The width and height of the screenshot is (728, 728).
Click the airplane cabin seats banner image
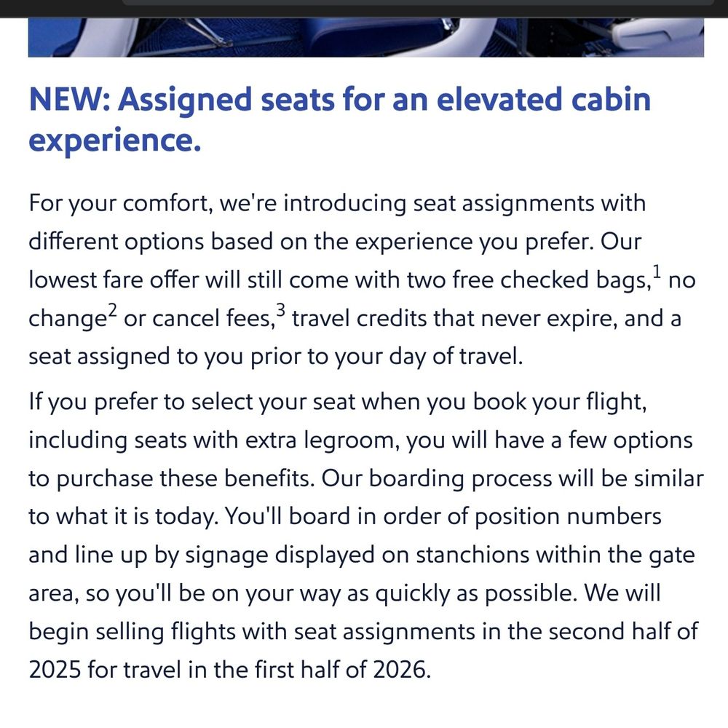pos(366,38)
